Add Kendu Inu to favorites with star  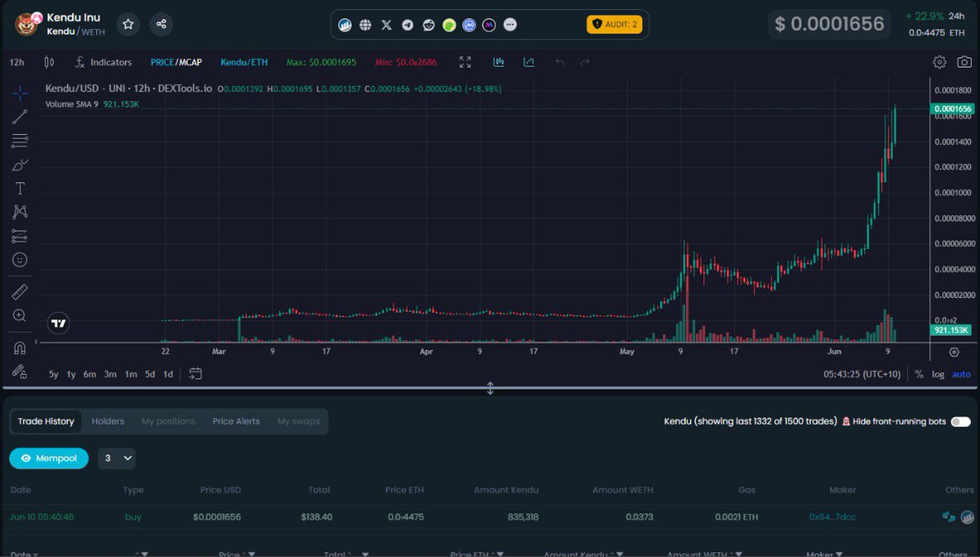[128, 25]
